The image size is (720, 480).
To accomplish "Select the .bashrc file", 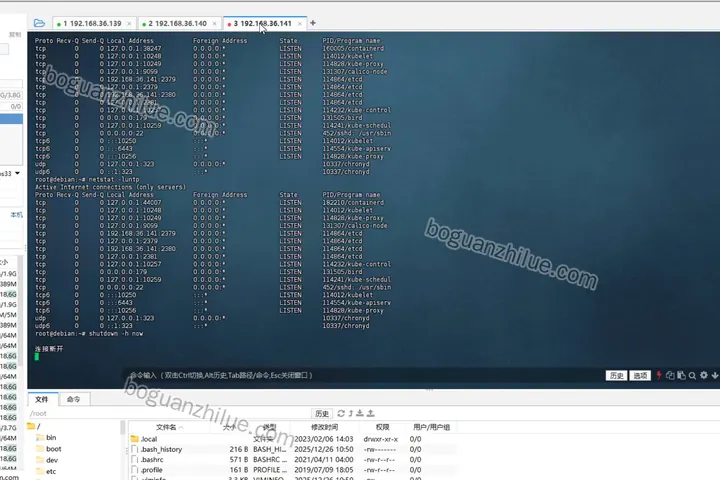I will pyautogui.click(x=293, y=459).
